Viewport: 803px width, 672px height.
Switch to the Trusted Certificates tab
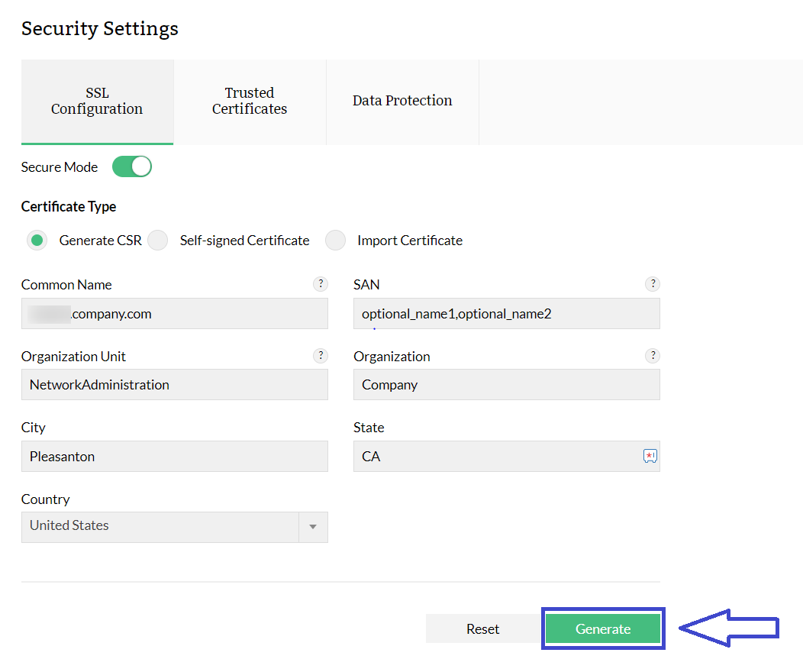click(250, 102)
